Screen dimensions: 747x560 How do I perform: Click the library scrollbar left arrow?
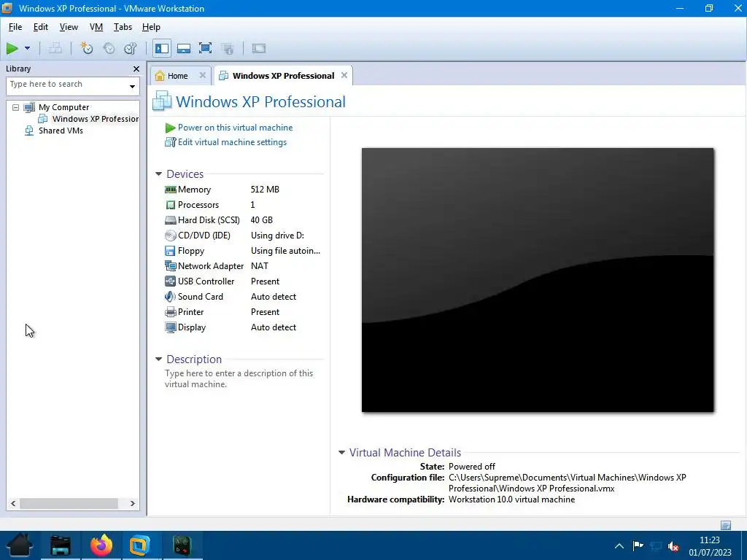13,503
